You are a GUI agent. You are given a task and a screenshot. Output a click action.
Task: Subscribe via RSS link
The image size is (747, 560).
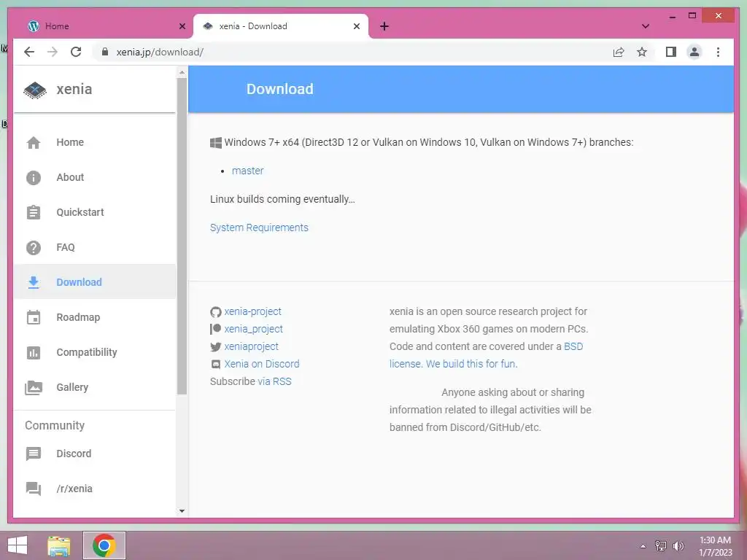click(274, 382)
